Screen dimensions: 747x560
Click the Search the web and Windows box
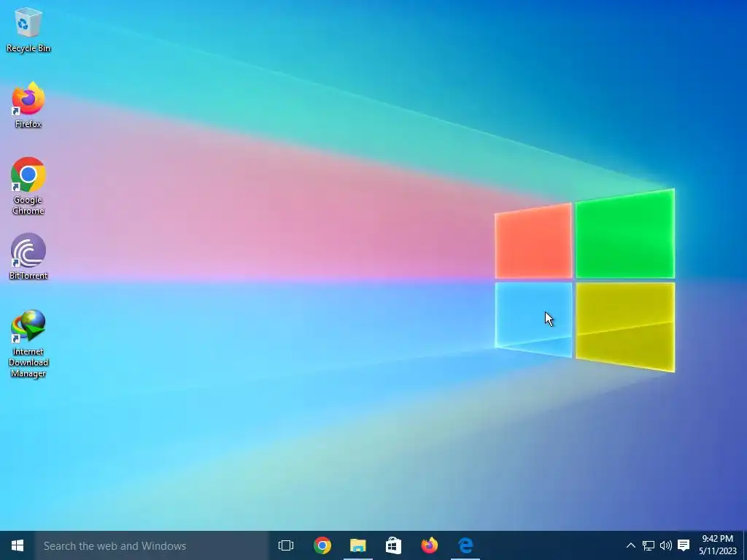(x=152, y=545)
